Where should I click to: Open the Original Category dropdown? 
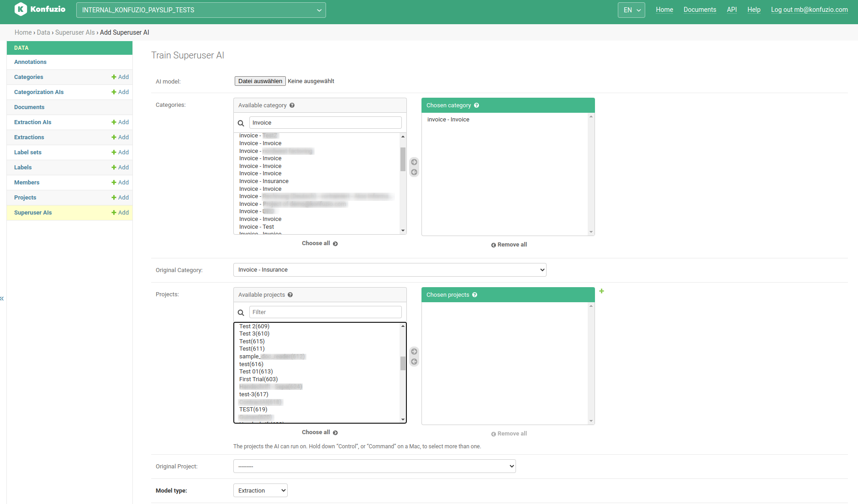click(390, 270)
